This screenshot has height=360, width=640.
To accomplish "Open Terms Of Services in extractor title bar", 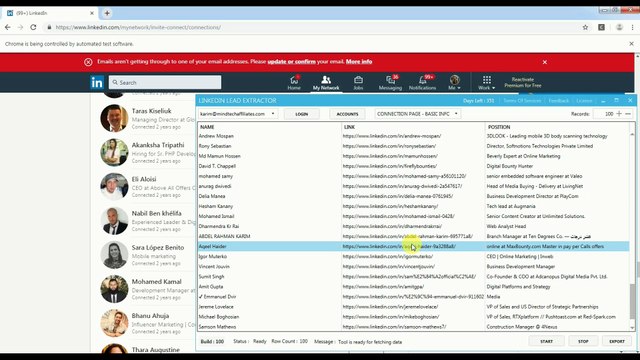I will pyautogui.click(x=522, y=100).
